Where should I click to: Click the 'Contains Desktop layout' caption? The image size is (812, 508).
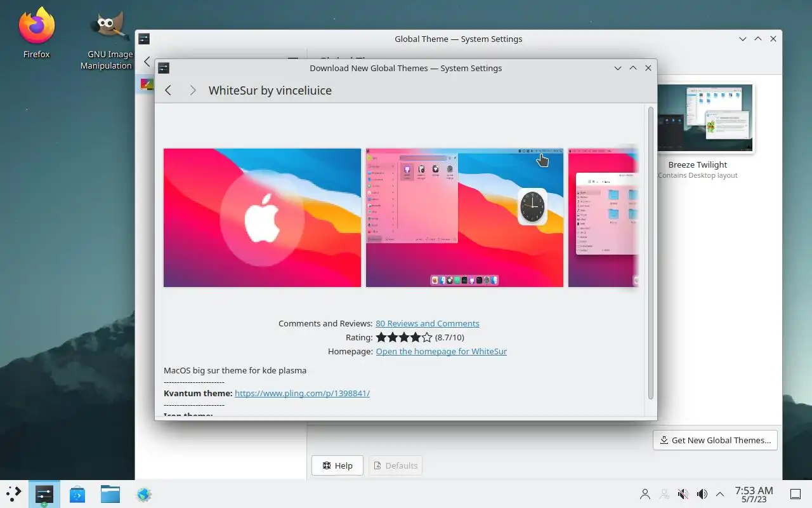click(x=698, y=175)
